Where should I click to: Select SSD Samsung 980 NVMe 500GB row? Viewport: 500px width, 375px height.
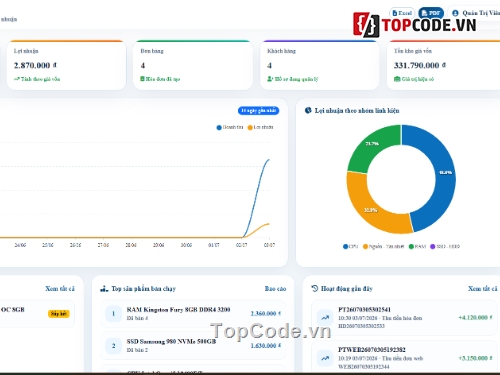coord(193,346)
